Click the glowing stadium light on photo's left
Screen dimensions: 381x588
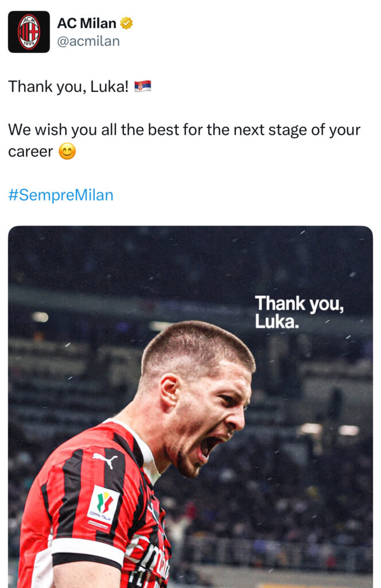tap(40, 317)
